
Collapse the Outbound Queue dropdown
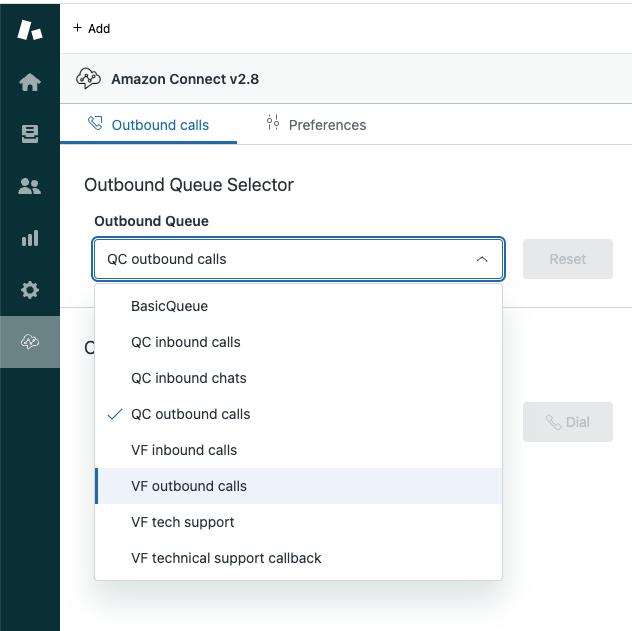298,259
